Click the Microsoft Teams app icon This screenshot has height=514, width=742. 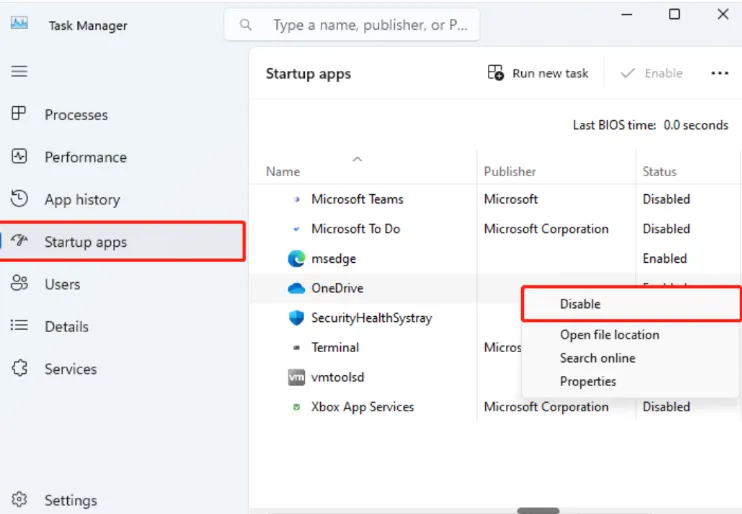(x=297, y=199)
